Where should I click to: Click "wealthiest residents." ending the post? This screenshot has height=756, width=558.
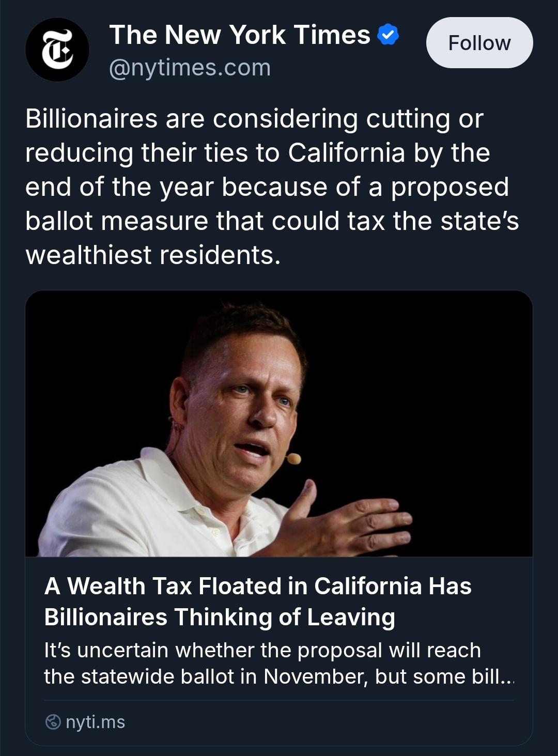tap(153, 255)
